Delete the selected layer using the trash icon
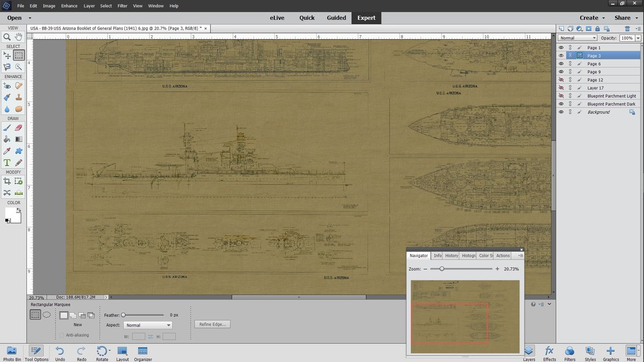This screenshot has height=362, width=644. pos(627,28)
